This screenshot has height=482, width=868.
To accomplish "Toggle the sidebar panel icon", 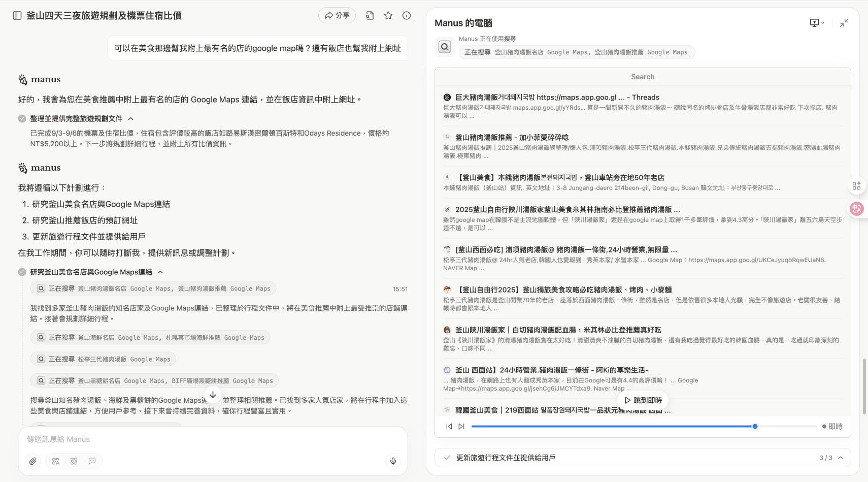I will pyautogui.click(x=17, y=16).
